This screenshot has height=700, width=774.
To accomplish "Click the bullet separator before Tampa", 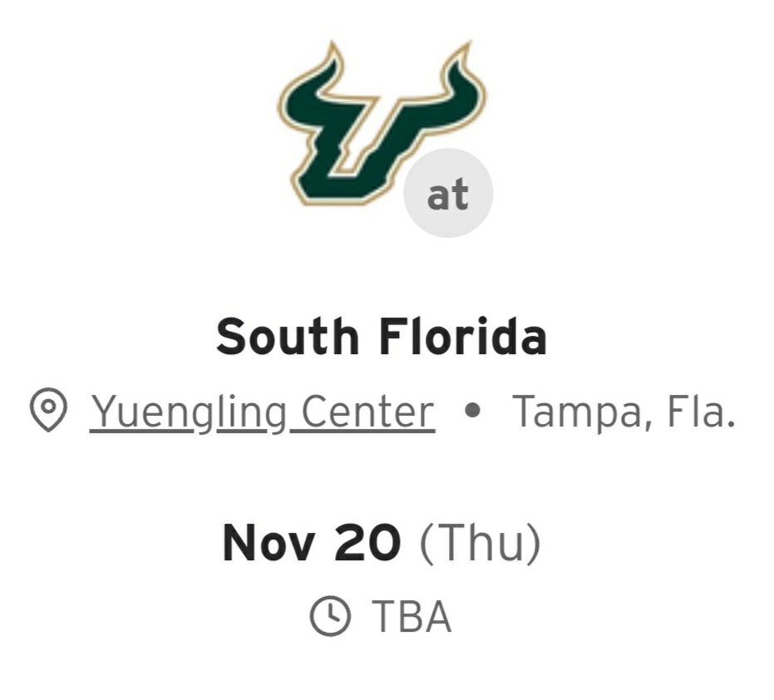I will pos(473,411).
